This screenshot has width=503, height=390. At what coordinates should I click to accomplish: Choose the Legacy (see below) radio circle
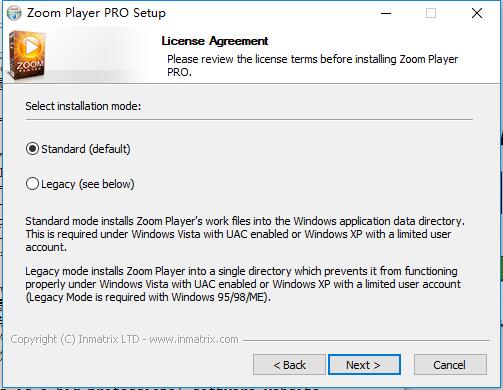tap(32, 184)
